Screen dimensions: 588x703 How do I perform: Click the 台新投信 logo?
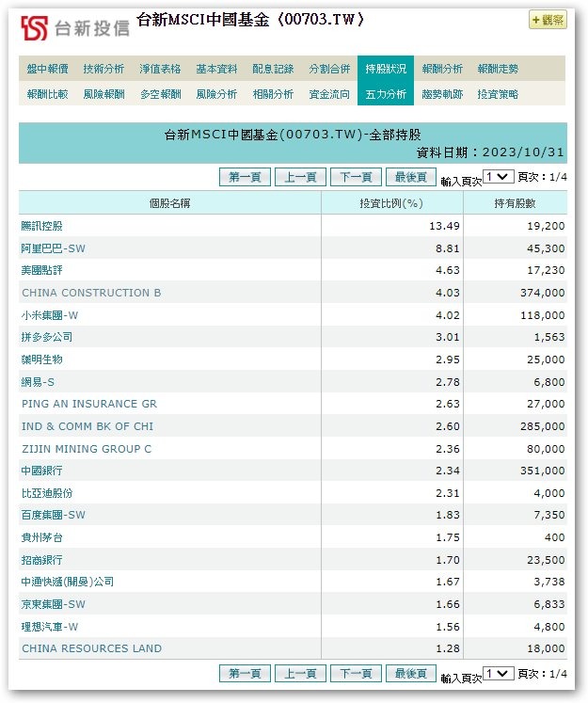click(75, 28)
